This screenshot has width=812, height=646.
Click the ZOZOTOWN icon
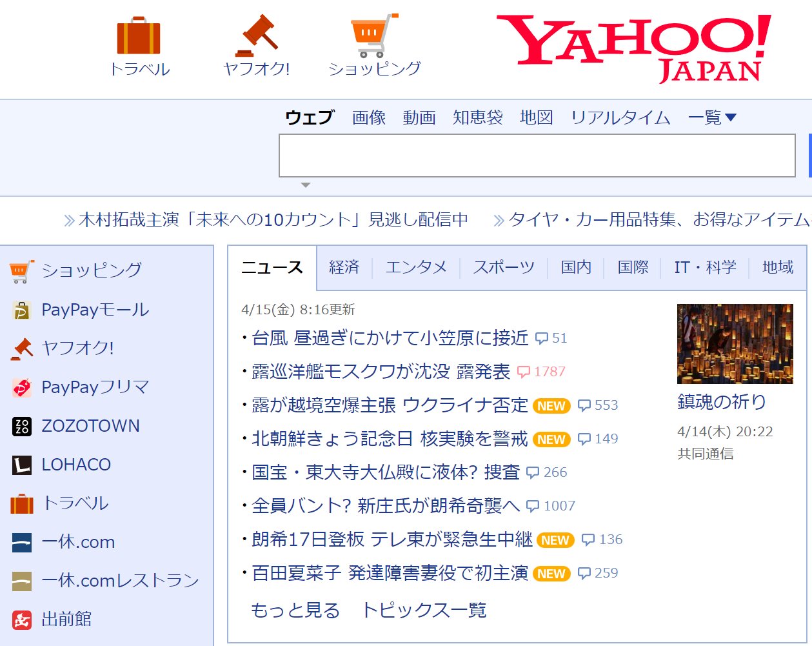22,426
